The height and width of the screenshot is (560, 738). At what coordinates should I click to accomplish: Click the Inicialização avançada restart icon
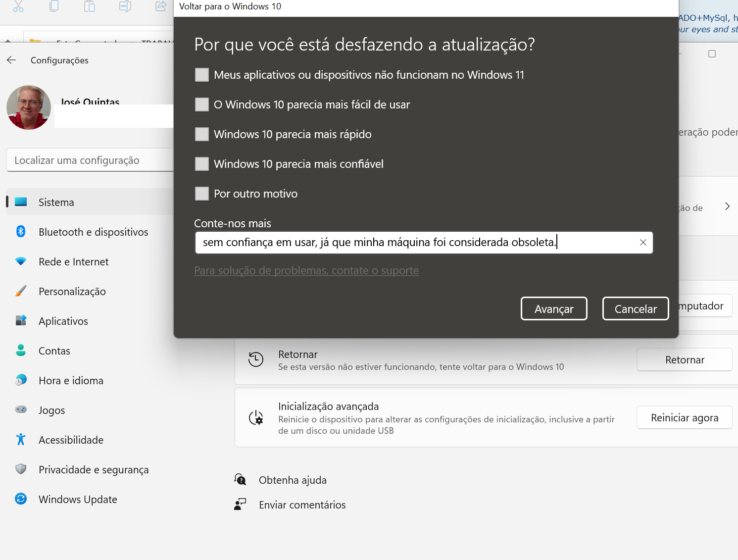(256, 418)
